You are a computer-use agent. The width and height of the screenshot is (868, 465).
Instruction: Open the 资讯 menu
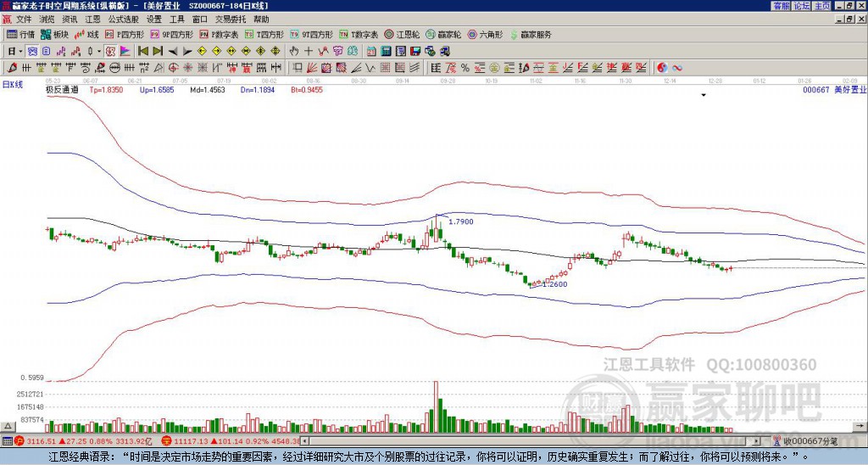pos(70,20)
